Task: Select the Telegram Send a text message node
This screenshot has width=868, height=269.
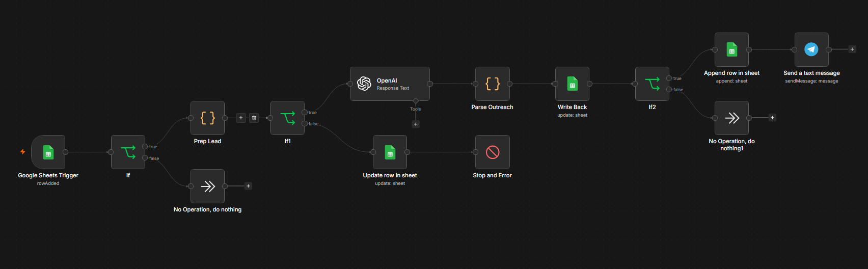Action: (811, 49)
